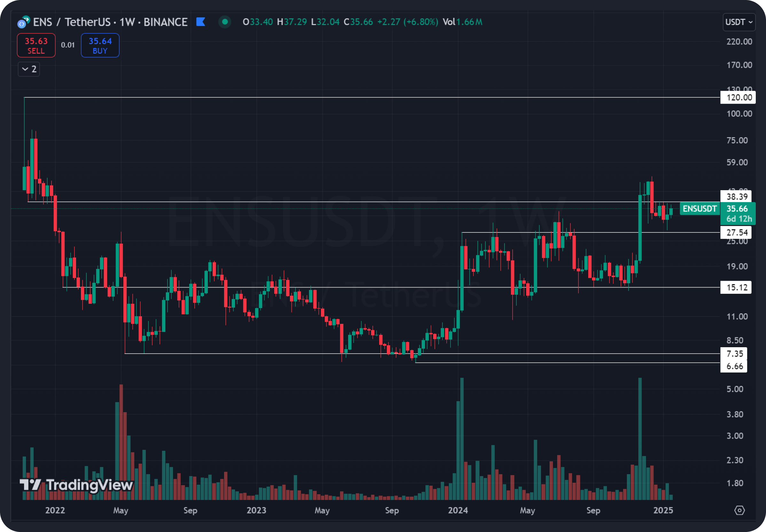Select the 120.00 resistance line label
The height and width of the screenshot is (532, 766).
point(738,97)
